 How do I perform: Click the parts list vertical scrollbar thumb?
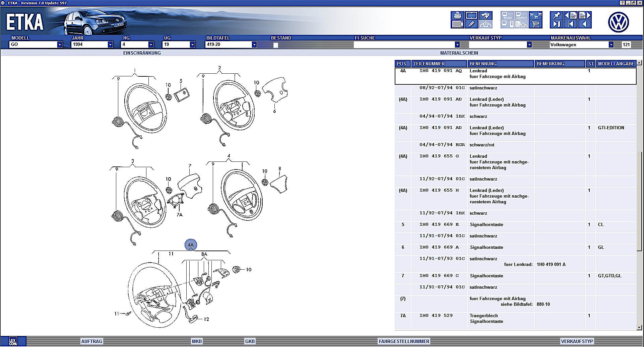click(639, 201)
